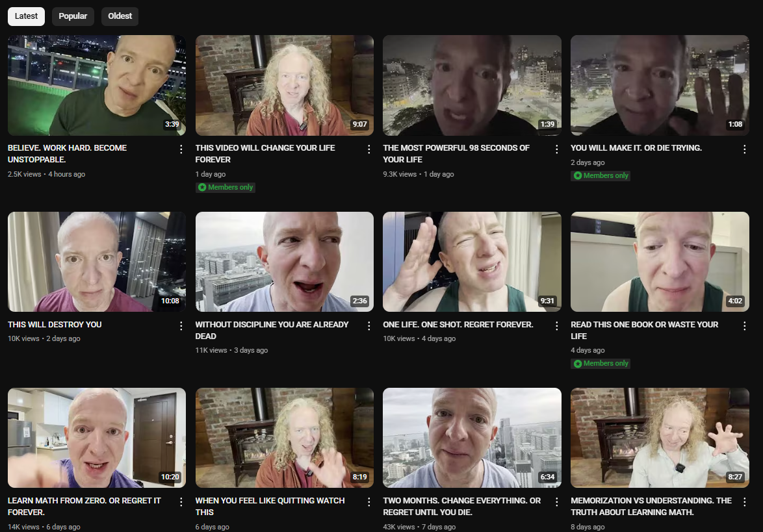Open title THIS WILL DESTROY YOU
Screen dimensions: 763x532
coord(55,324)
